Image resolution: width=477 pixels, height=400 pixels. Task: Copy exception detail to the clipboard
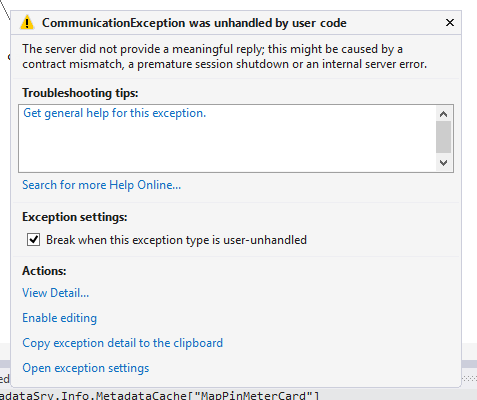click(x=122, y=343)
